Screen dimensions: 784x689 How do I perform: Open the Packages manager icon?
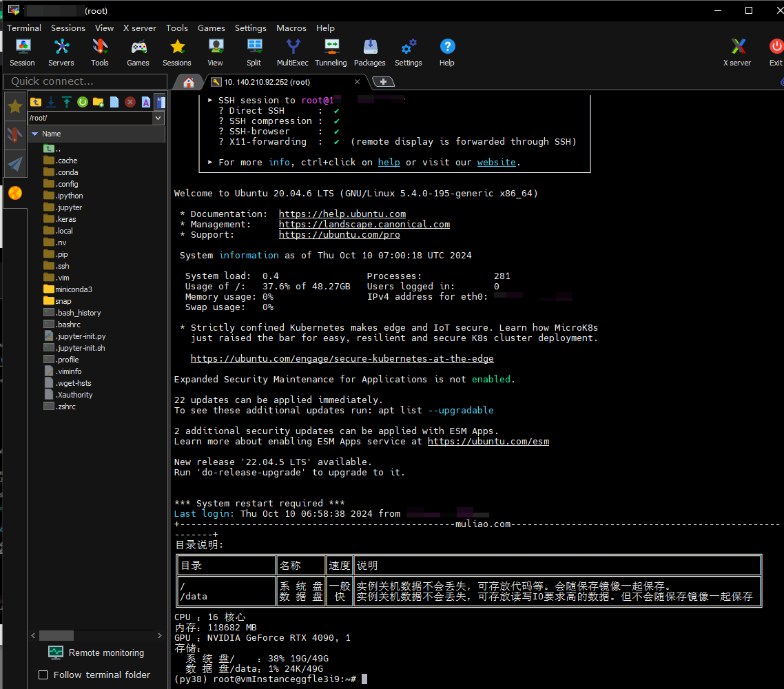coord(370,52)
